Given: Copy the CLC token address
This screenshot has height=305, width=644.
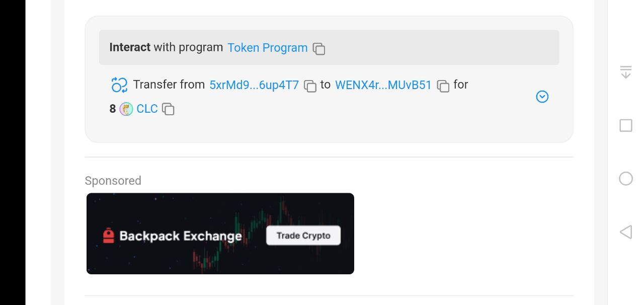Looking at the screenshot, I should pyautogui.click(x=169, y=109).
